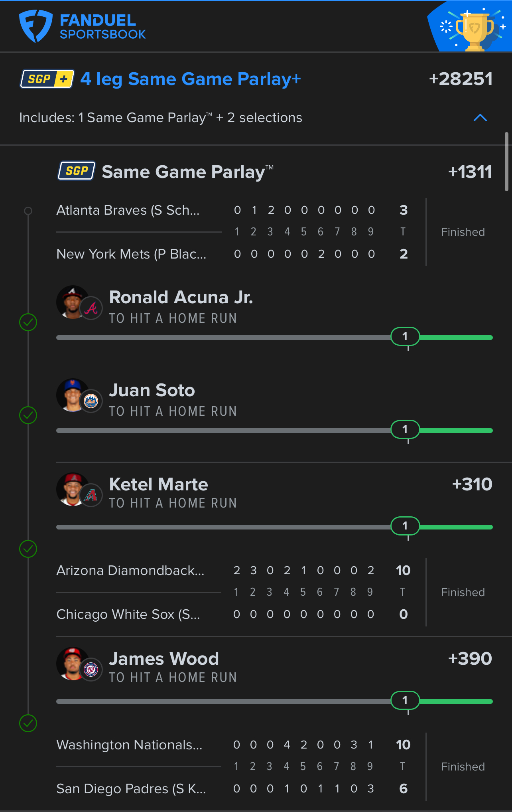Click James Wood's player avatar
Image resolution: width=512 pixels, height=812 pixels.
click(73, 664)
